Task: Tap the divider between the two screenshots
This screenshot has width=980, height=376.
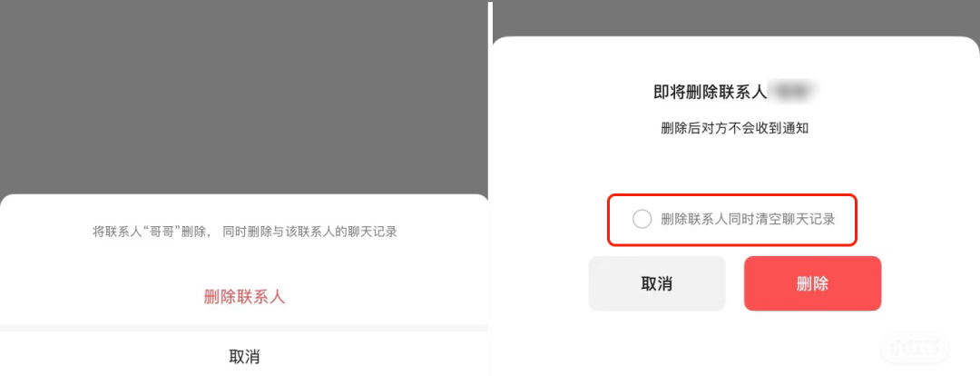Action: (491, 188)
